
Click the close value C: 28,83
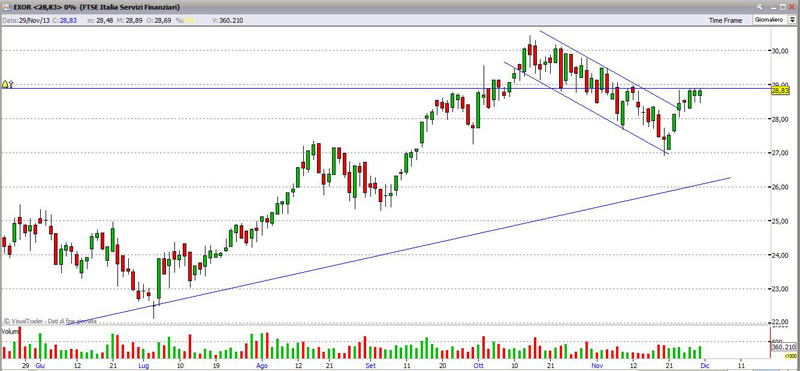click(x=64, y=20)
